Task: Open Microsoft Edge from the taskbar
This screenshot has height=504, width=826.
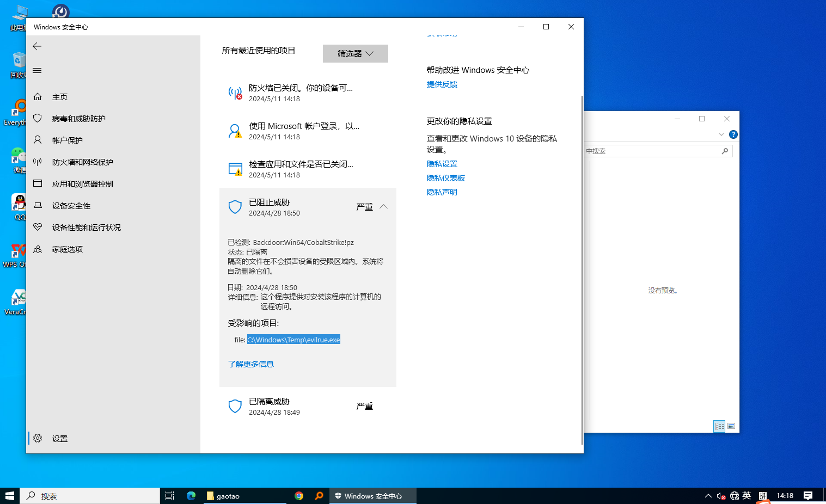Action: (191, 496)
